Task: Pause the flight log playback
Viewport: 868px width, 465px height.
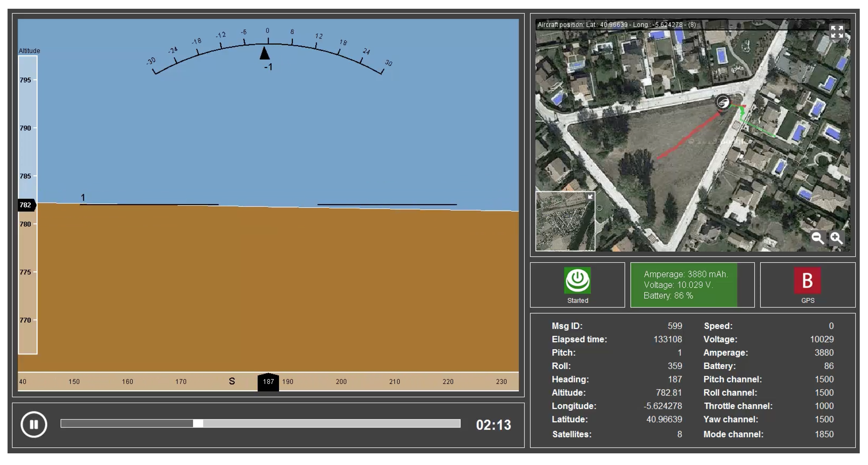Action: pyautogui.click(x=34, y=424)
